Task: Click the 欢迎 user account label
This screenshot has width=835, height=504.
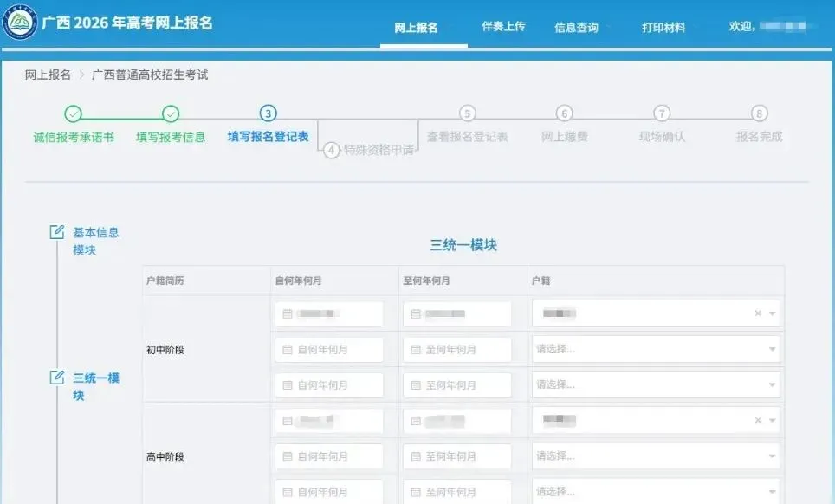Action: pos(741,26)
